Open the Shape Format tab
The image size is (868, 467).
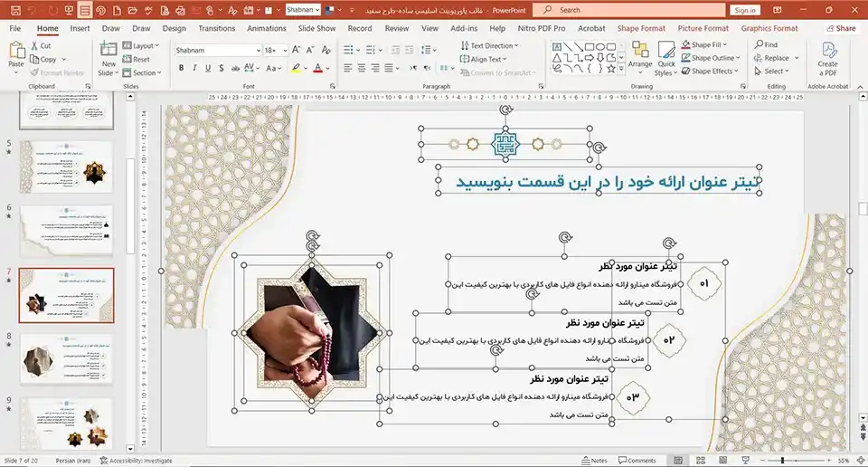point(641,28)
